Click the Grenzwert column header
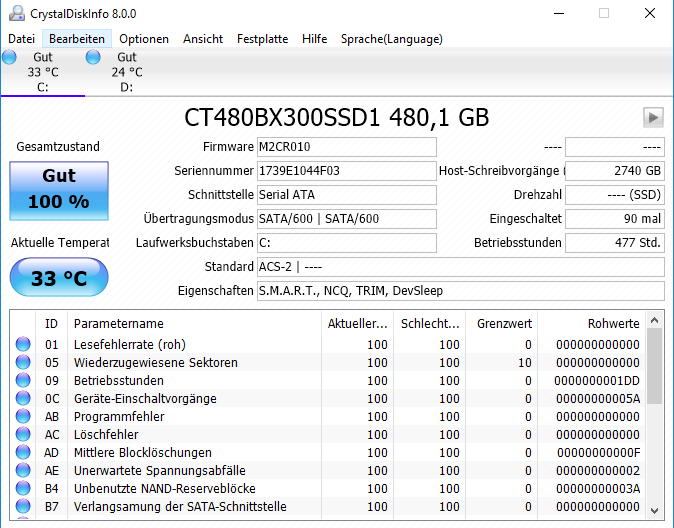674x528 pixels. pos(502,323)
